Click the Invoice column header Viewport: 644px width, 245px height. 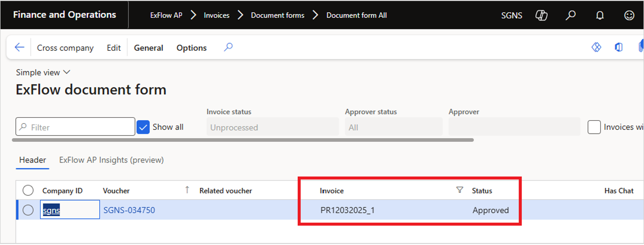click(x=332, y=191)
